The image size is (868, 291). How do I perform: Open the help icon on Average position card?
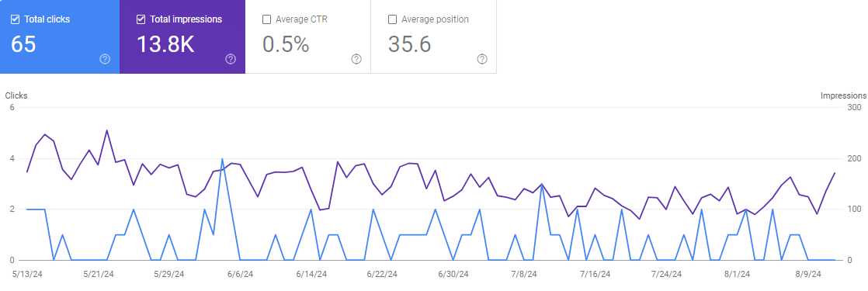pos(482,59)
